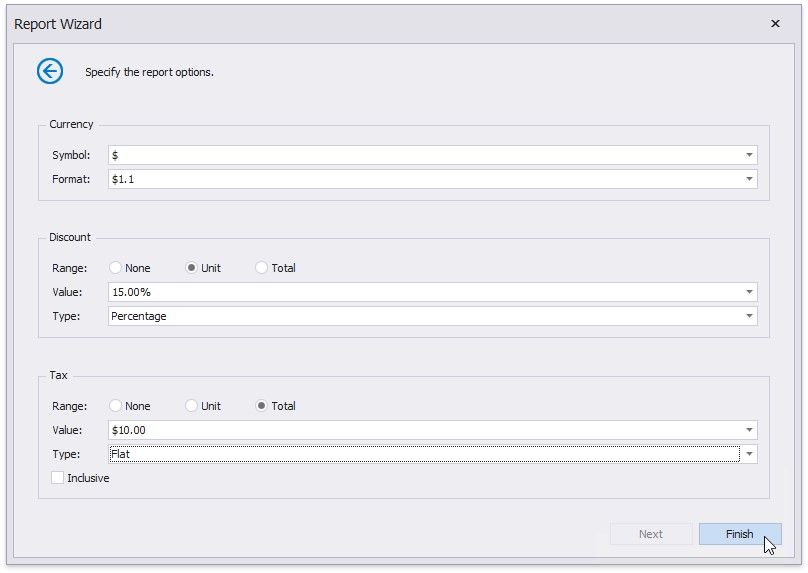Click the disabled Next button
Viewport: 808px width, 573px height.
pos(650,534)
